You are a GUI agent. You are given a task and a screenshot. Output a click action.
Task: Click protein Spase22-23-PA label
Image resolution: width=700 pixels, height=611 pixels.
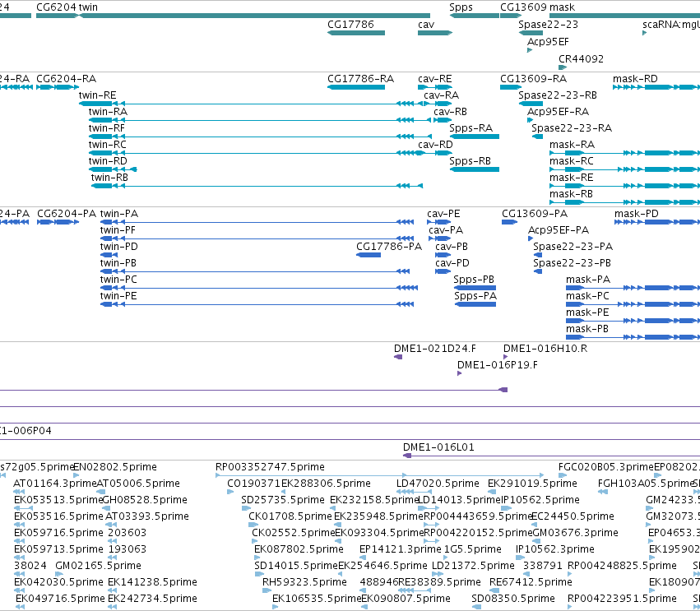573,247
